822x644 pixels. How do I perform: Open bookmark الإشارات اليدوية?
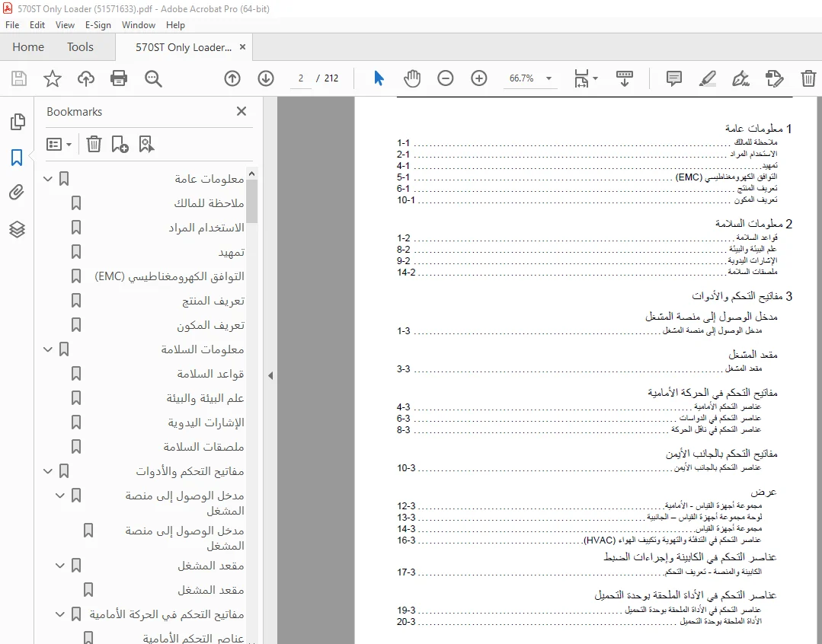[x=206, y=422]
